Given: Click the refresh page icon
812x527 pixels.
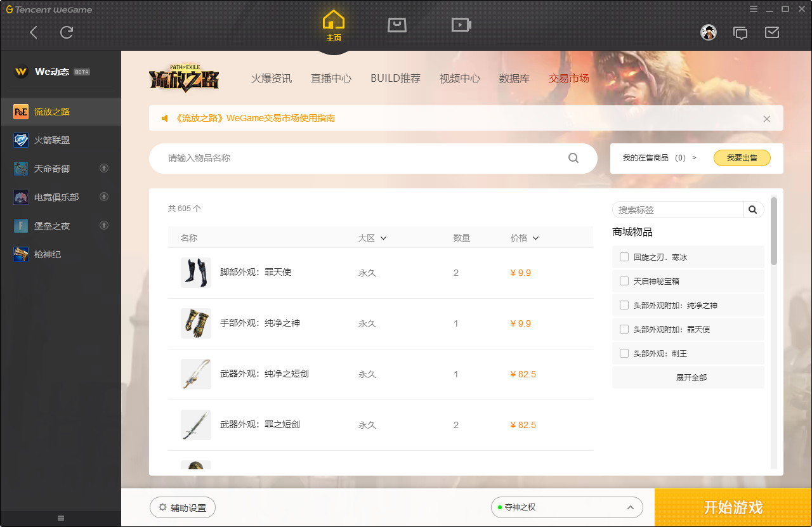Looking at the screenshot, I should tap(67, 32).
